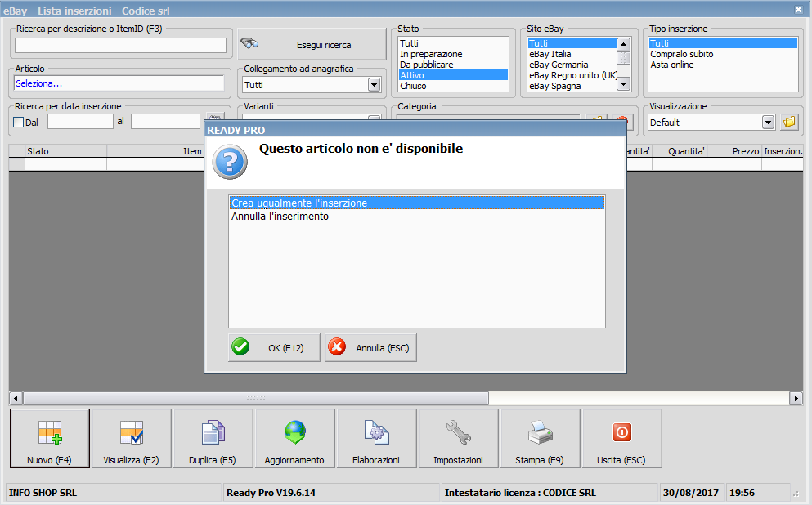Viewport: 812px width, 505px height.
Task: Click Ready Pro V19.6.14 status text
Action: coord(271,493)
